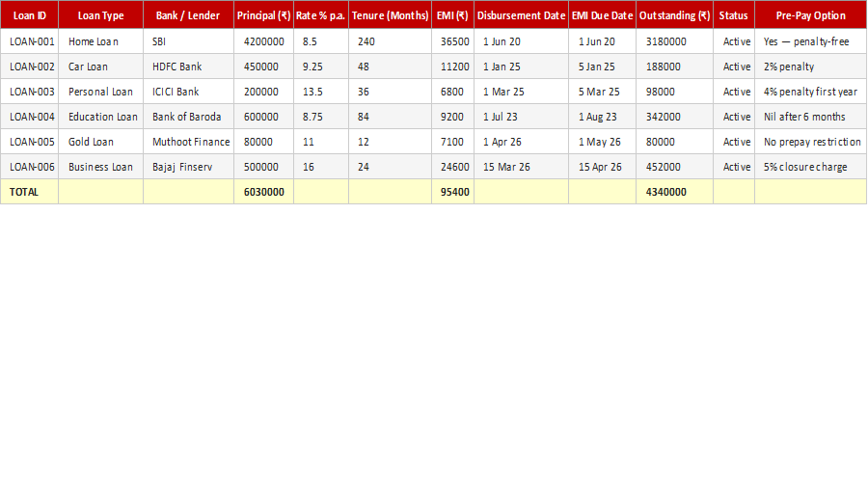
Task: Click the total principal 6030000
Action: click(x=263, y=192)
